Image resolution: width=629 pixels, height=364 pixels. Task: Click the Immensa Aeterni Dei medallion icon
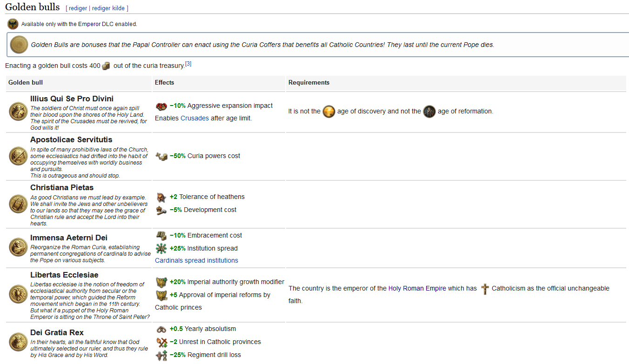coord(18,247)
